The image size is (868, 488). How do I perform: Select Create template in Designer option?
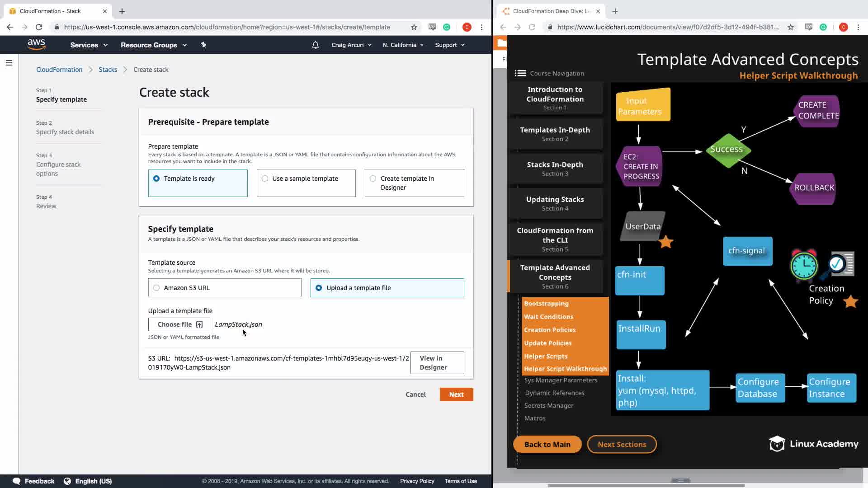point(373,178)
